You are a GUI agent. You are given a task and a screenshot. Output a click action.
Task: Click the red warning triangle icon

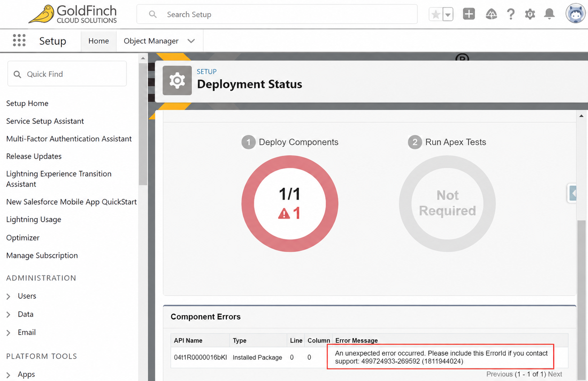284,214
